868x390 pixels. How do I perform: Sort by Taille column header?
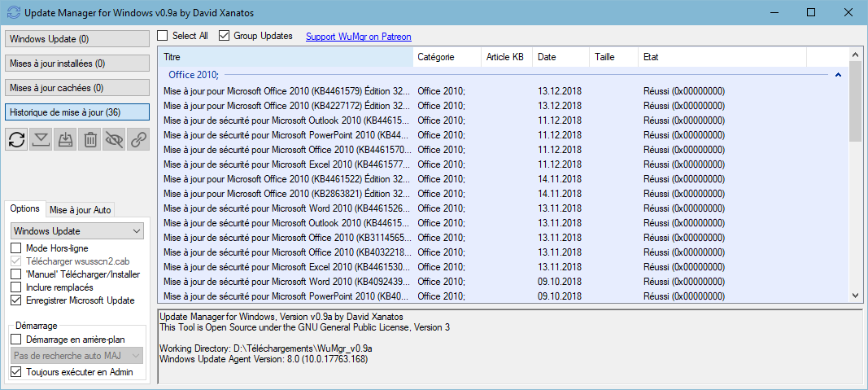[x=613, y=57]
